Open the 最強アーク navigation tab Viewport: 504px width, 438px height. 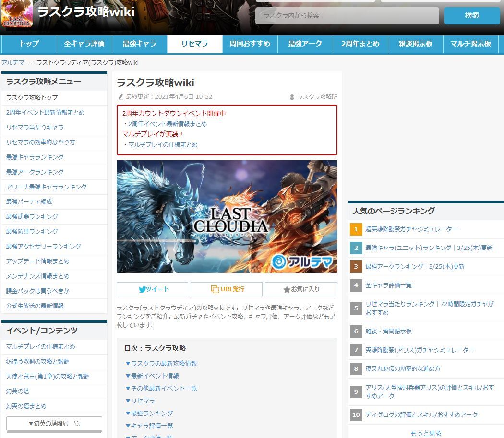pos(305,44)
